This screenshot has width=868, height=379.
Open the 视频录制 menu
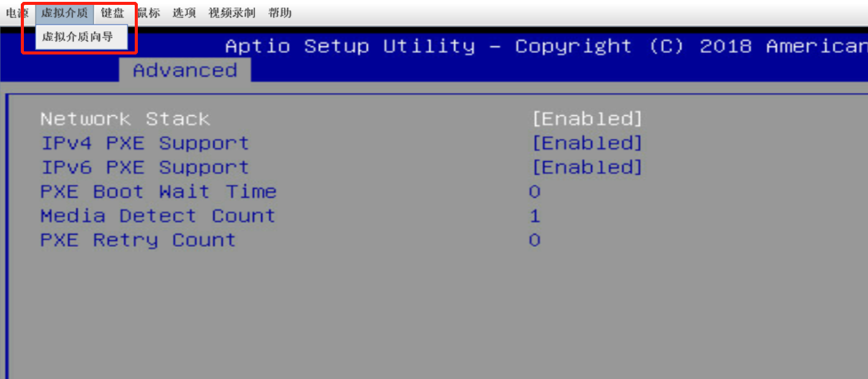coord(232,13)
